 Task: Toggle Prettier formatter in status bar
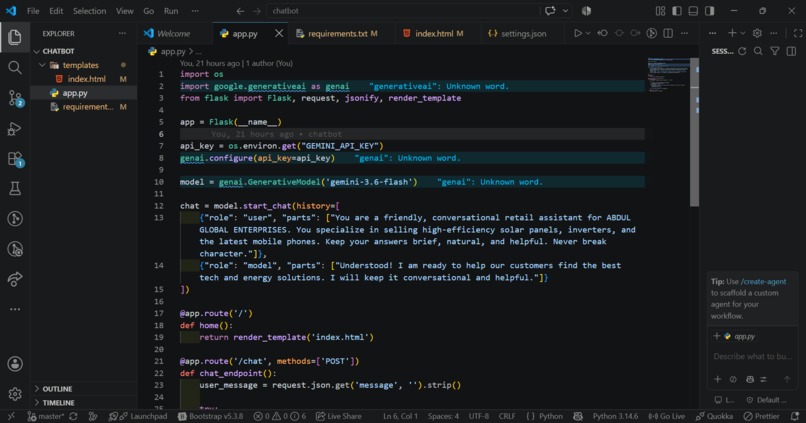tap(762, 416)
